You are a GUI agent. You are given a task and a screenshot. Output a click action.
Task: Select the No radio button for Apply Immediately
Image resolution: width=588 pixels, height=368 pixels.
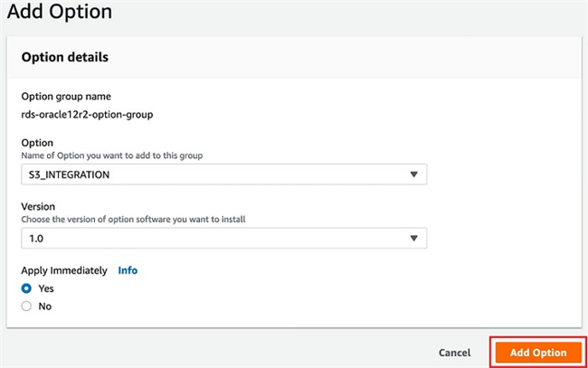pos(26,307)
